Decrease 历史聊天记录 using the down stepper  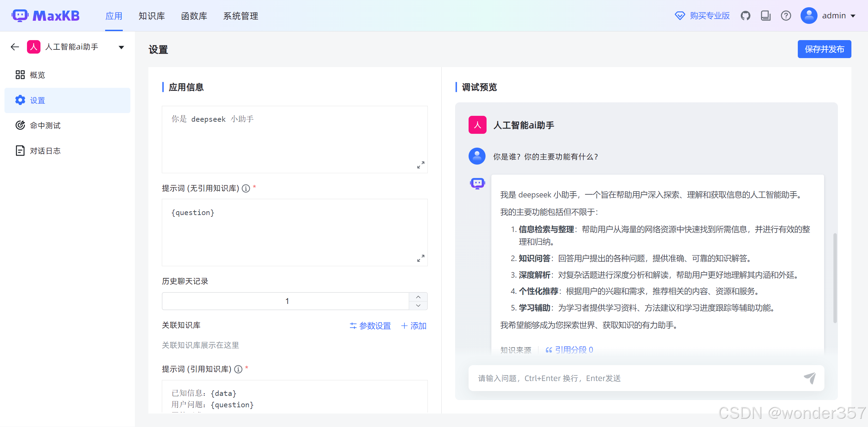tap(418, 306)
